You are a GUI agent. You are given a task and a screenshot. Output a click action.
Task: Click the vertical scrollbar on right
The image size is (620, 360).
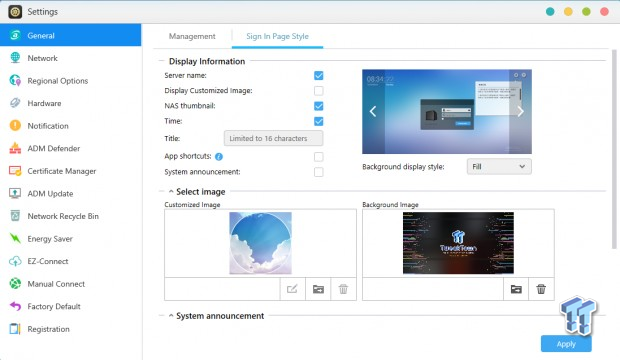tap(614, 150)
